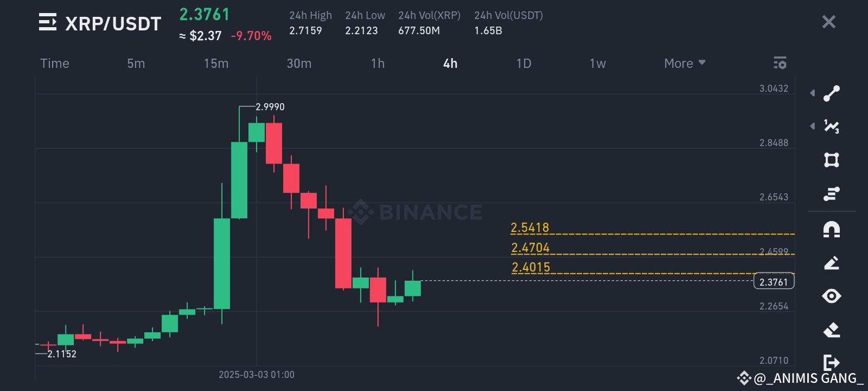Switch to the 1D timeframe
Screen dimensions: 868x391
tap(523, 63)
